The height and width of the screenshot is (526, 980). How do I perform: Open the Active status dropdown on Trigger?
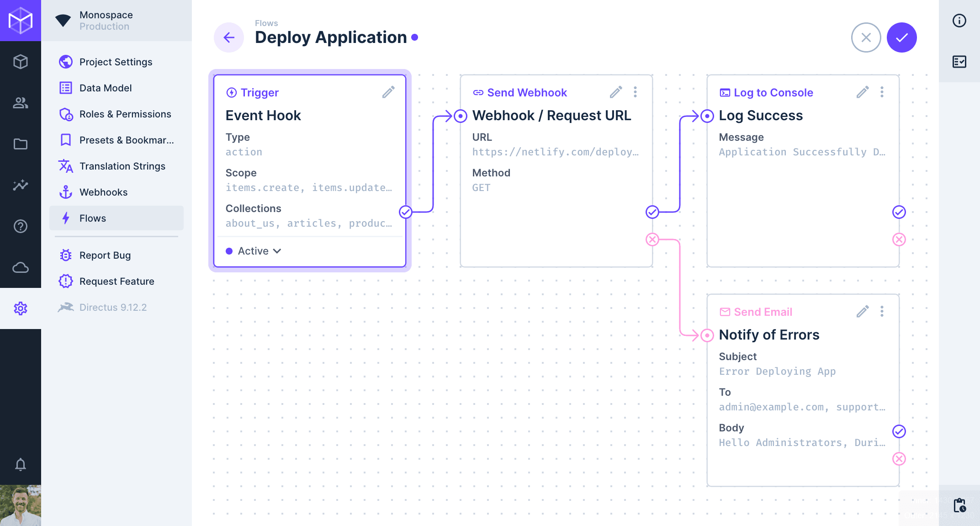click(x=254, y=251)
